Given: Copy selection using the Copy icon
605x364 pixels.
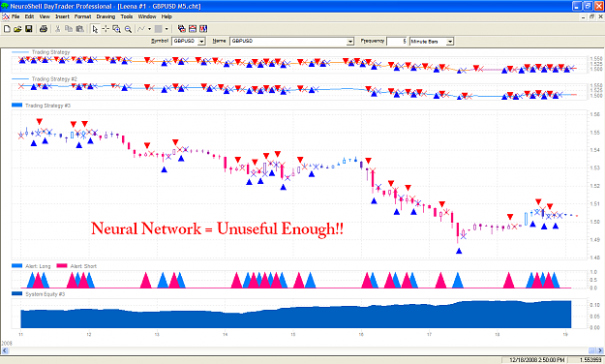Looking at the screenshot, I should pyautogui.click(x=69, y=29).
